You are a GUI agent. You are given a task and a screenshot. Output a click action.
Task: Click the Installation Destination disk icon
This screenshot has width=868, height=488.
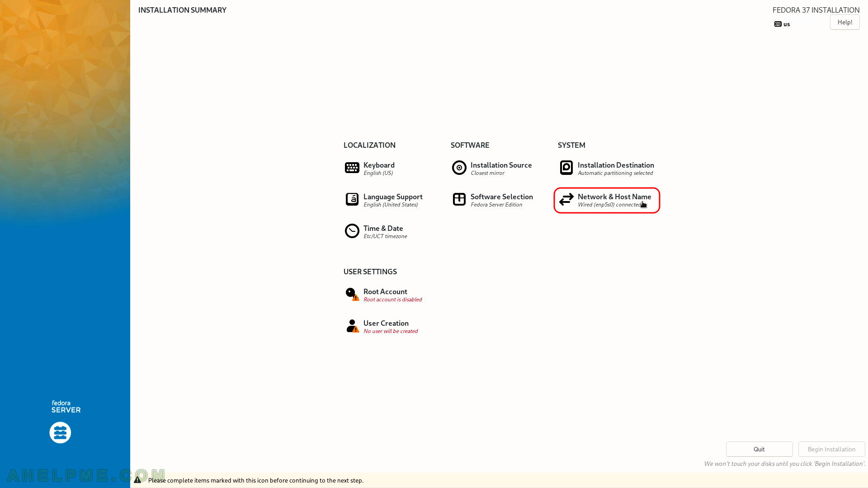[x=566, y=168]
